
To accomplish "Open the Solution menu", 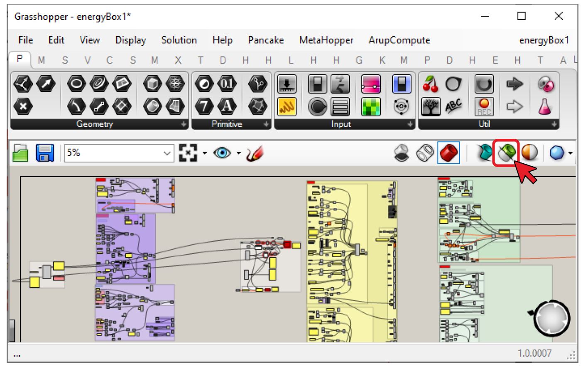I will coord(179,40).
